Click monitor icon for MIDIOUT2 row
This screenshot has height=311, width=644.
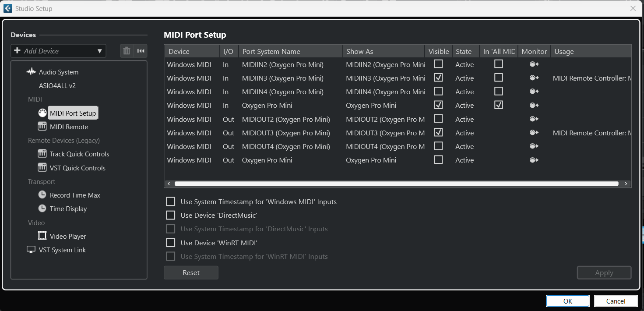point(534,119)
